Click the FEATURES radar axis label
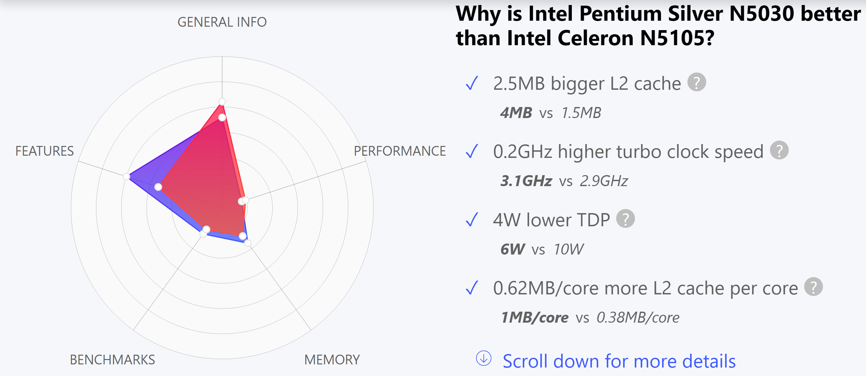 point(45,151)
